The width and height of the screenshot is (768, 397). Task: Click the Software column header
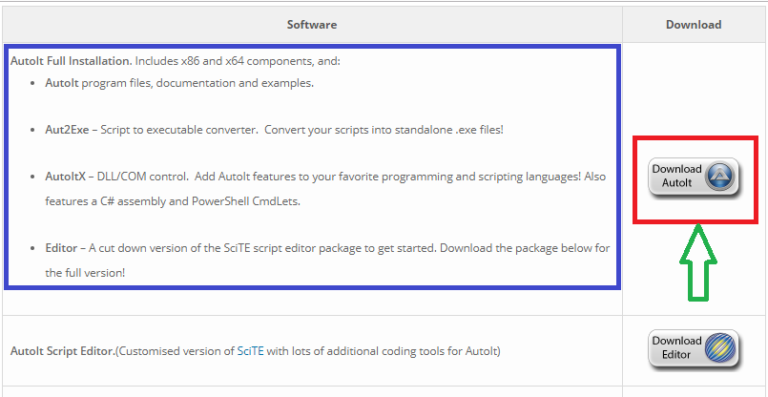(x=312, y=24)
